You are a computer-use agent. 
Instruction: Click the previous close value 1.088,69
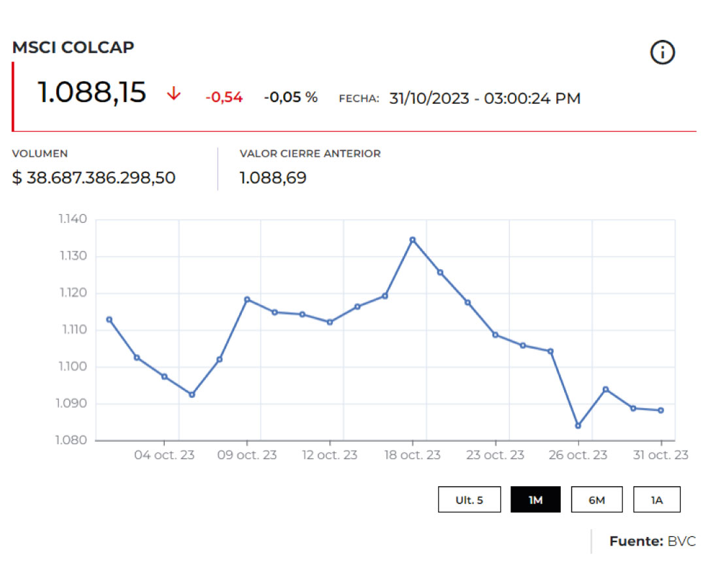pos(273,178)
